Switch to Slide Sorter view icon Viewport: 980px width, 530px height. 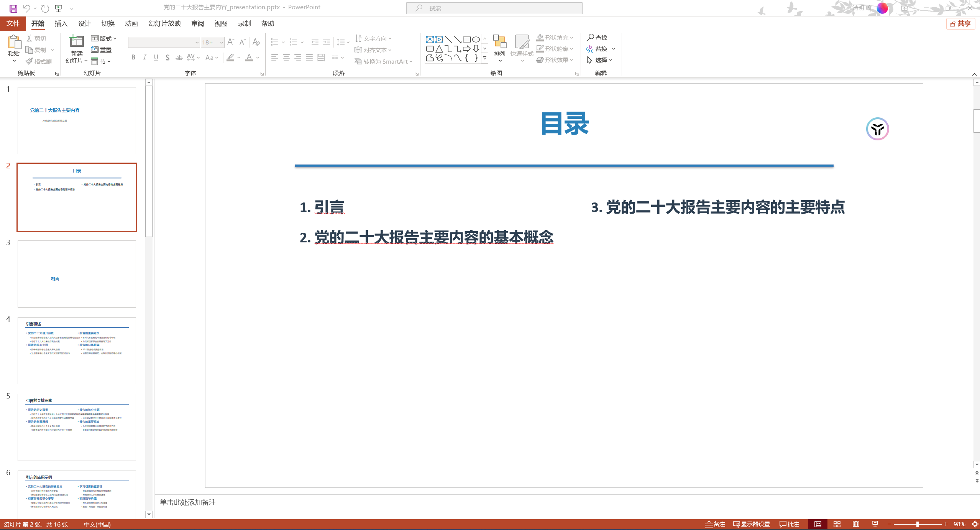(x=837, y=524)
